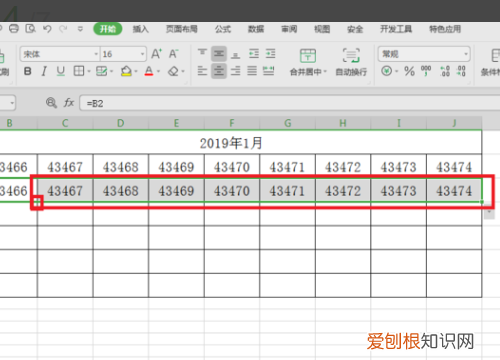The image size is (500, 360).
Task: Click the fx insert function icon
Action: coord(69,103)
